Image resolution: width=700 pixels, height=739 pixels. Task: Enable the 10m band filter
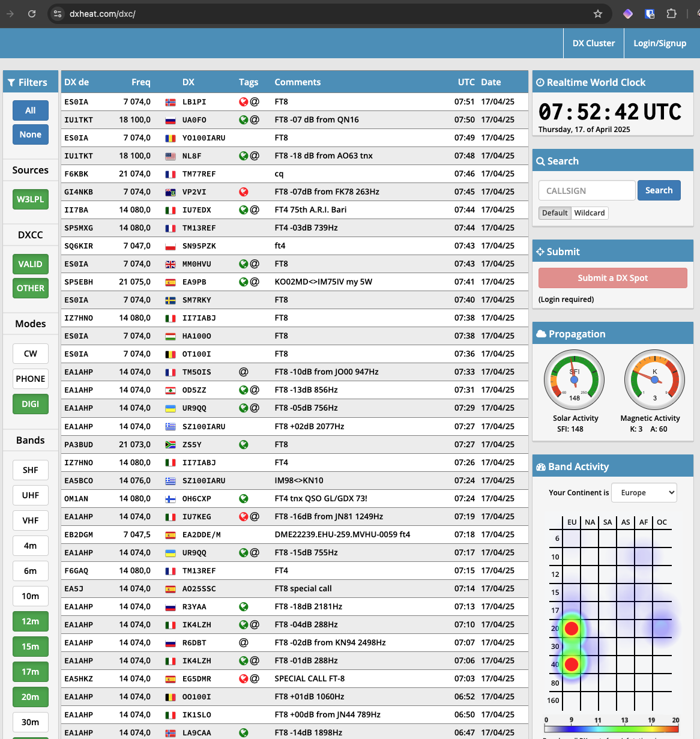click(x=31, y=596)
